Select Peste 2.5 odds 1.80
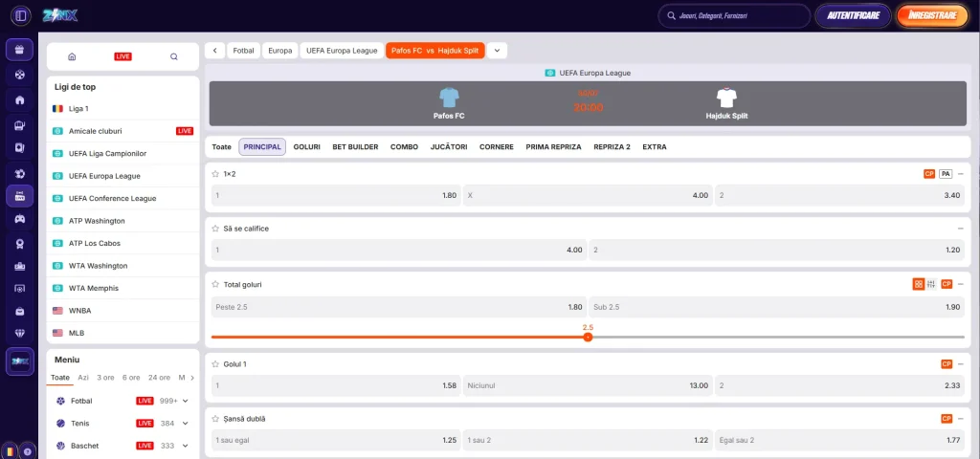Viewport: 980px width, 459px height. tap(399, 307)
